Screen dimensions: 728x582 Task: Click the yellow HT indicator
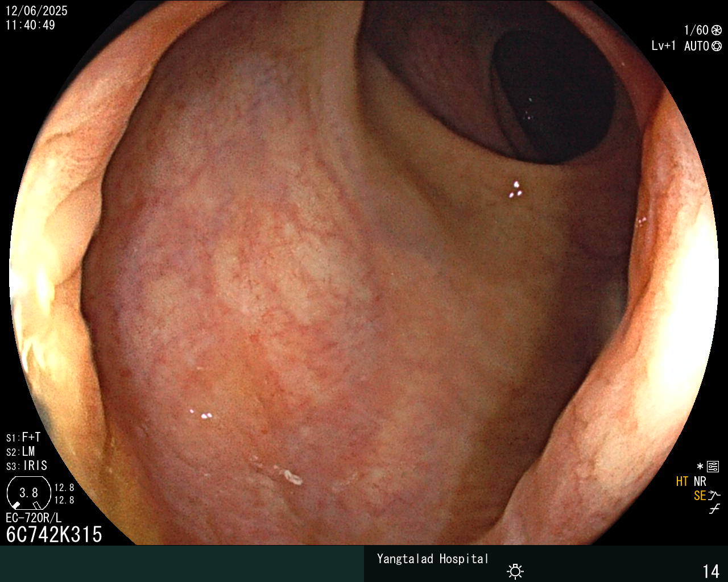(682, 481)
